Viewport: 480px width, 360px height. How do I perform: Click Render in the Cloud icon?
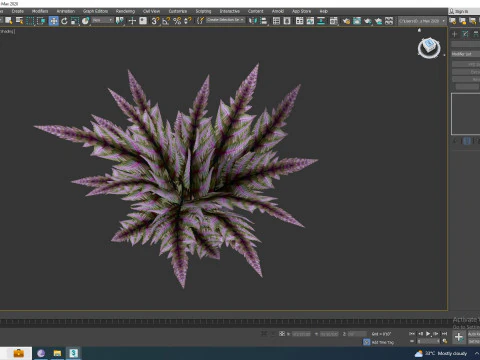coord(378,21)
